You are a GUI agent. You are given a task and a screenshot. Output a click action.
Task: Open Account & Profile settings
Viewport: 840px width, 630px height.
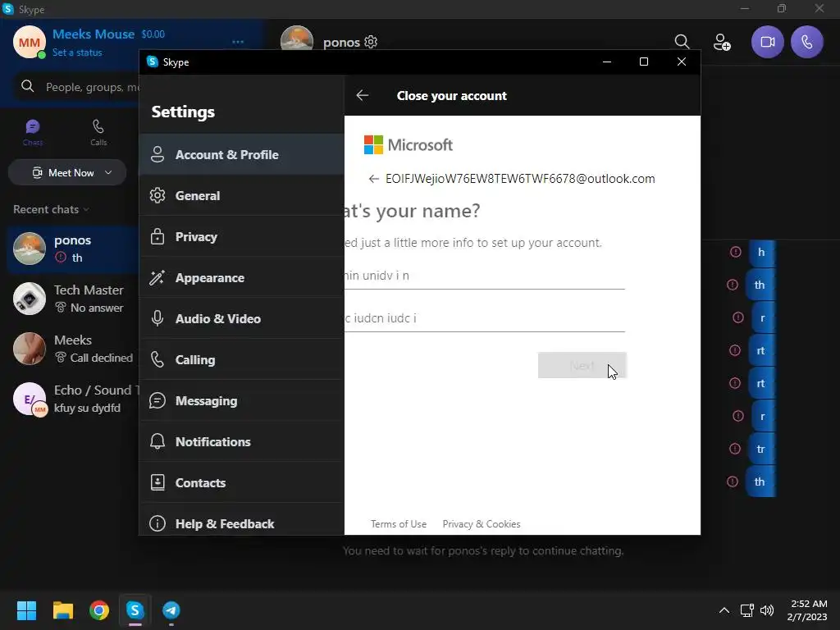[242, 154]
